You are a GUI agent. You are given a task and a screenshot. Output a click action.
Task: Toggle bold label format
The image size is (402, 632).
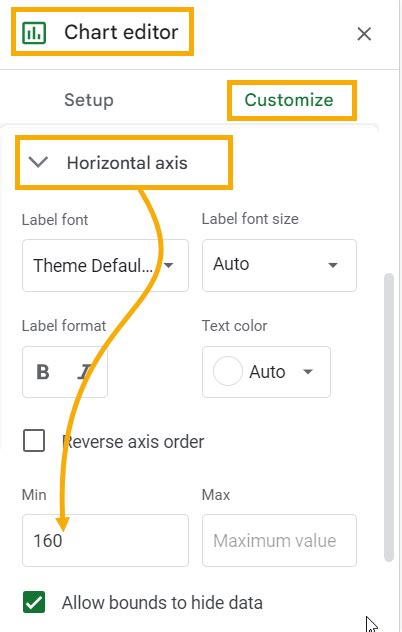coord(43,372)
